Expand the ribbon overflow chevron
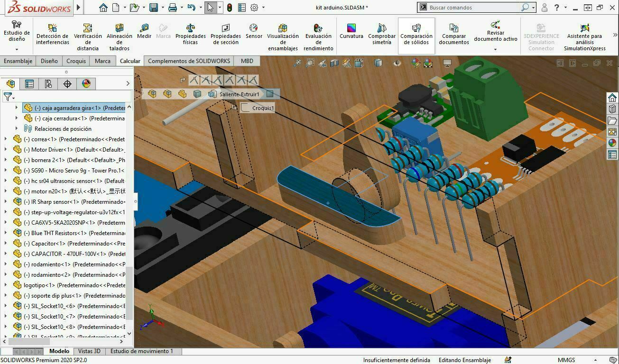 coord(615,35)
